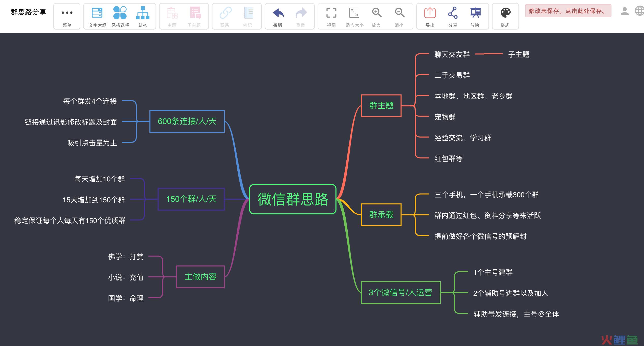Viewport: 644px width, 346px height.
Task: Select 本地群、地区群、老乡群 subtopic
Action: [473, 96]
